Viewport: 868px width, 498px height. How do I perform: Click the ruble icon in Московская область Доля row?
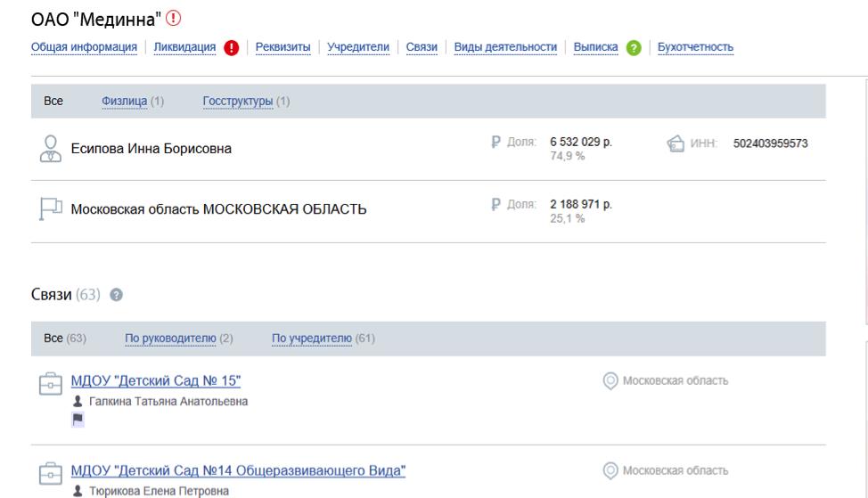click(x=496, y=204)
